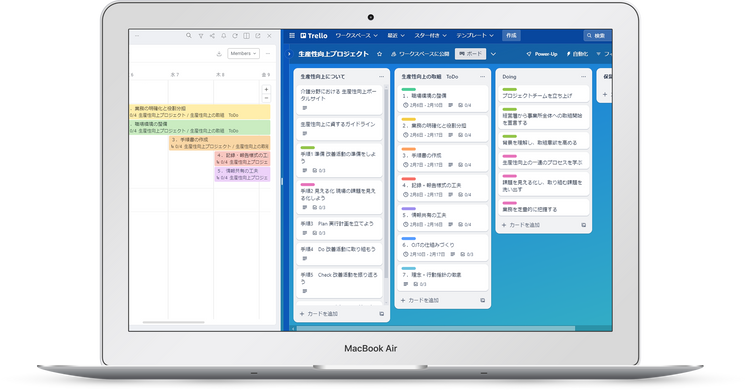The image size is (746, 390).
Task: Add a card to the Doing list
Action: click(x=521, y=225)
